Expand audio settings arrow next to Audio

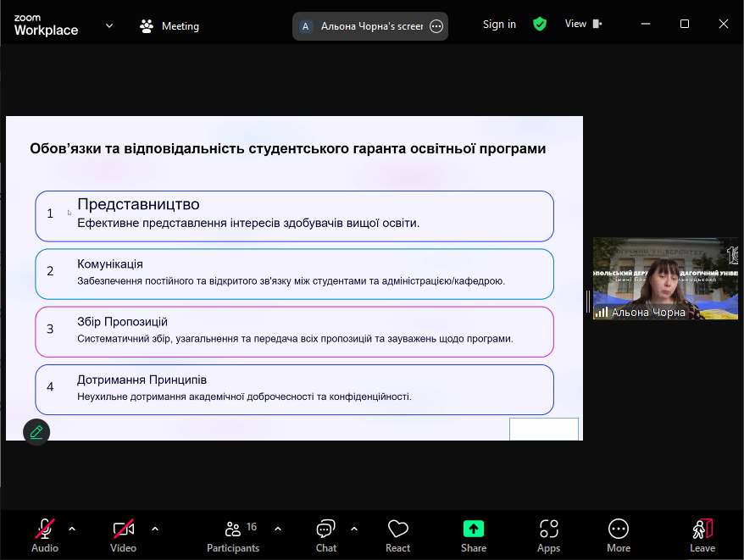[72, 529]
